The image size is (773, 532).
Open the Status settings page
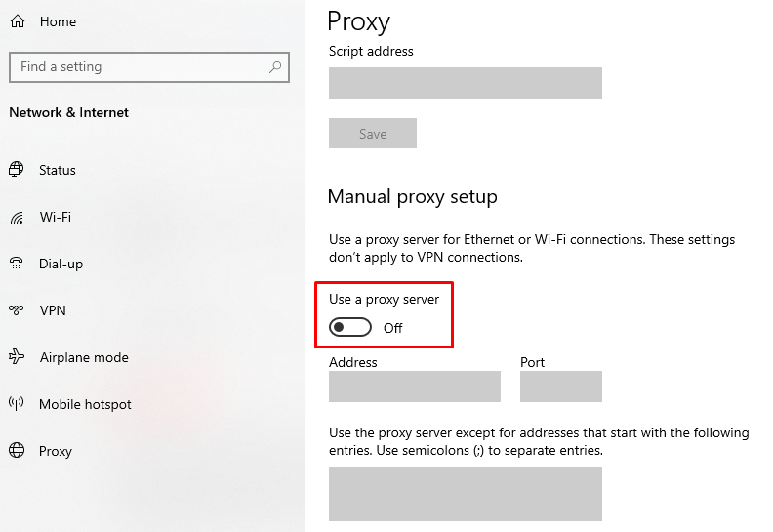tap(58, 170)
